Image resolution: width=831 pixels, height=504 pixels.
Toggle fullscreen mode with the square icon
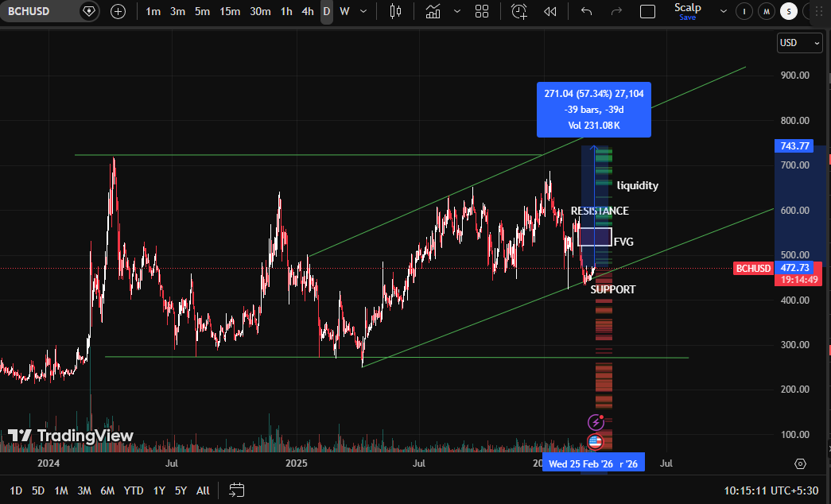click(647, 11)
